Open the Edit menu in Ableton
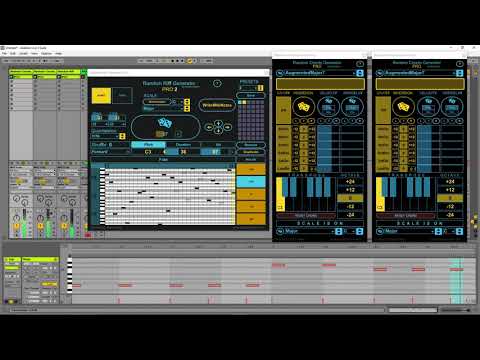 [x=13, y=53]
